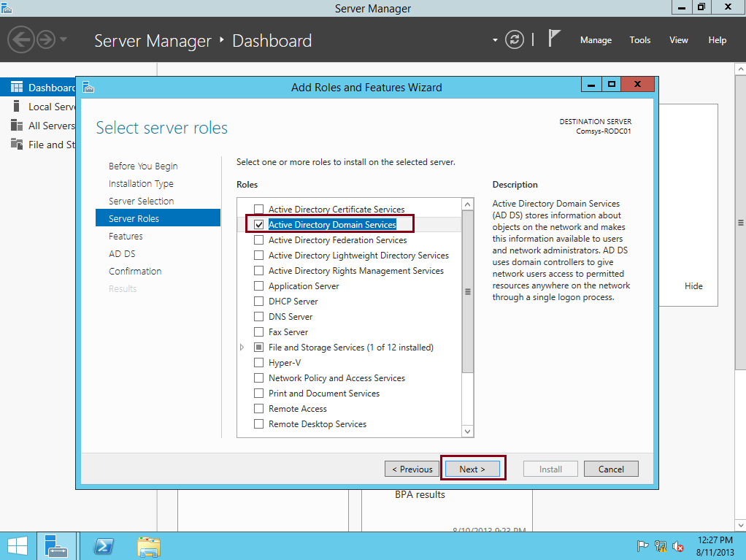
Task: Click the Server Manager forward arrow
Action: pos(46,39)
